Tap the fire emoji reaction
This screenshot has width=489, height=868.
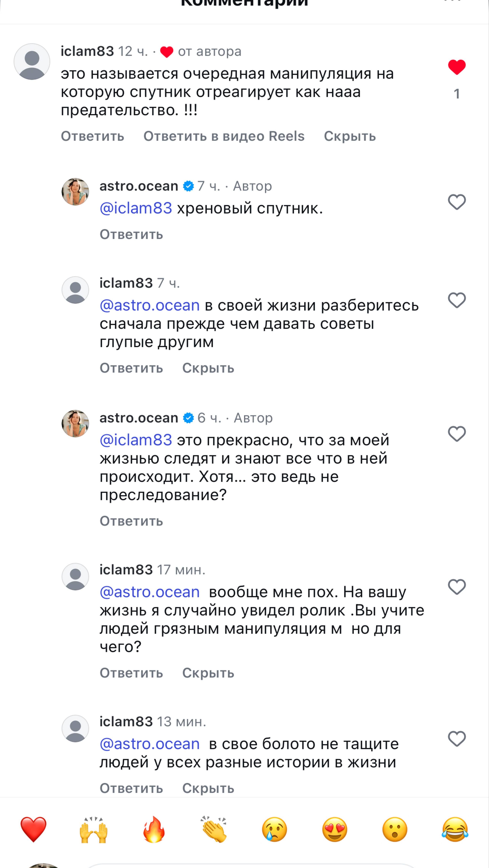[154, 829]
